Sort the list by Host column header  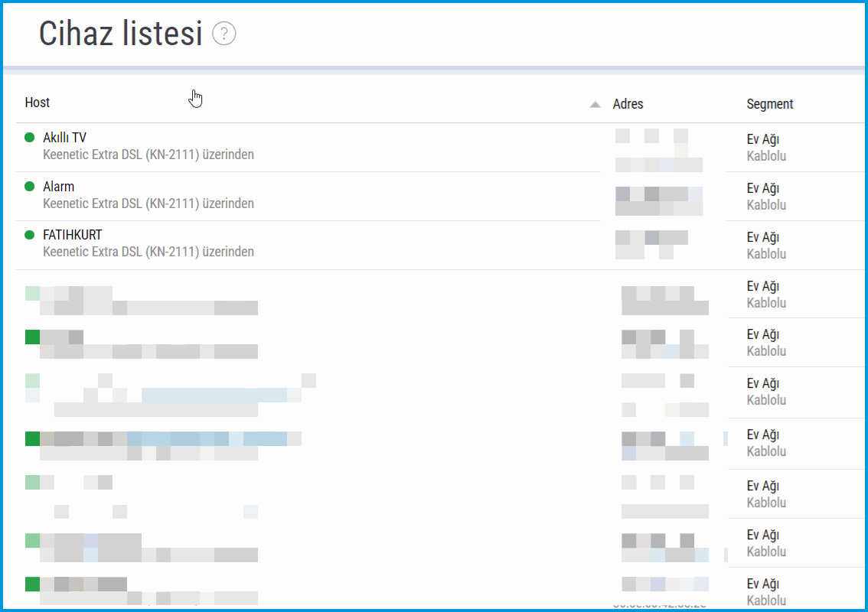point(38,103)
